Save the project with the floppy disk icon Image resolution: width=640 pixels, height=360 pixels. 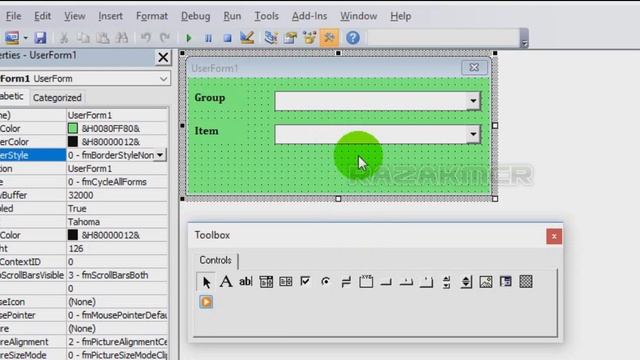pos(40,38)
